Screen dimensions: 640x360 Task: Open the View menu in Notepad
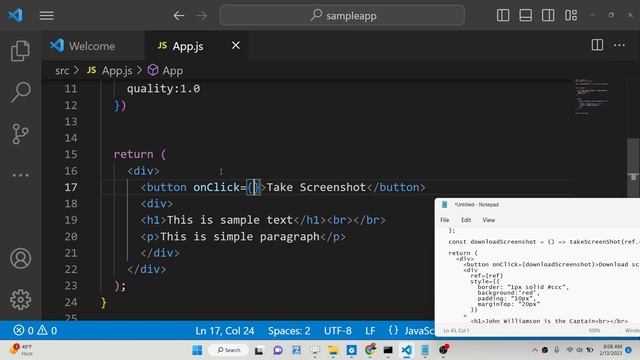[489, 220]
